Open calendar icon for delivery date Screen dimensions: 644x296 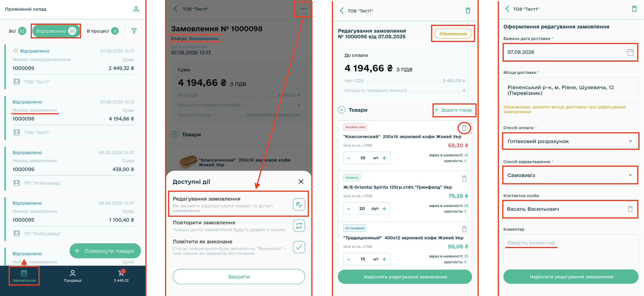[x=630, y=52]
